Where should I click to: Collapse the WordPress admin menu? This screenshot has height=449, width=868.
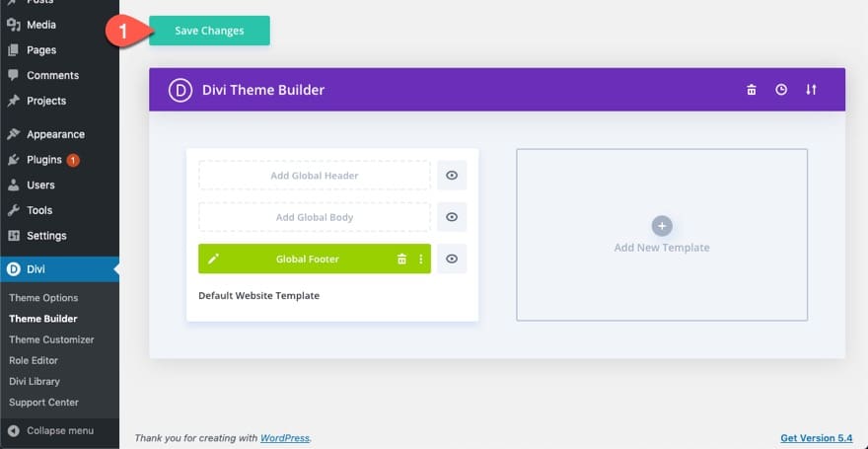(60, 430)
